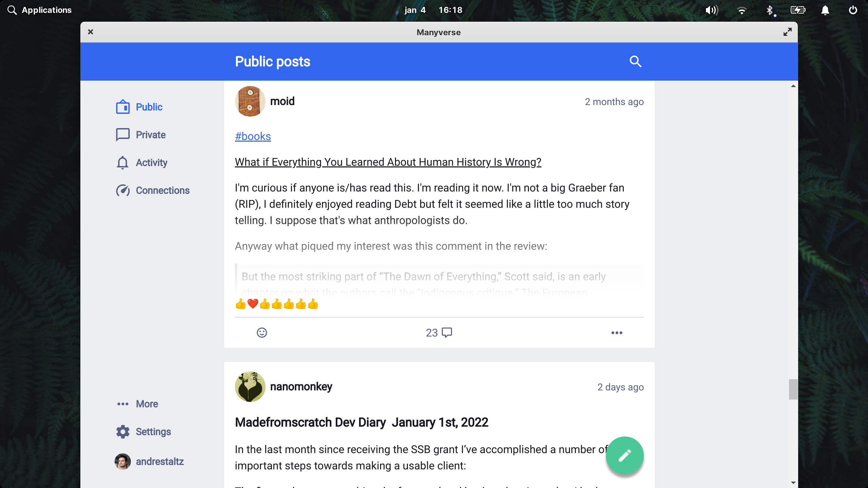This screenshot has height=488, width=868.
Task: Add a reaction with the smiley icon
Action: [x=262, y=332]
